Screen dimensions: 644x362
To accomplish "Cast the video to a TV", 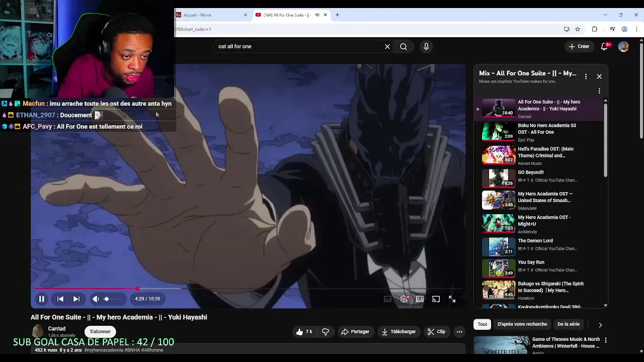I will coord(436,299).
